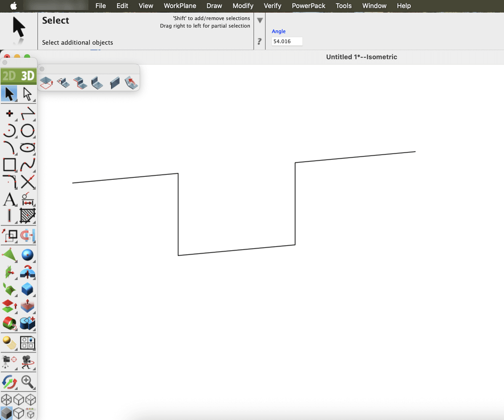
Task: Click the Z-shaped sheet metal jog icon
Action: (x=80, y=82)
